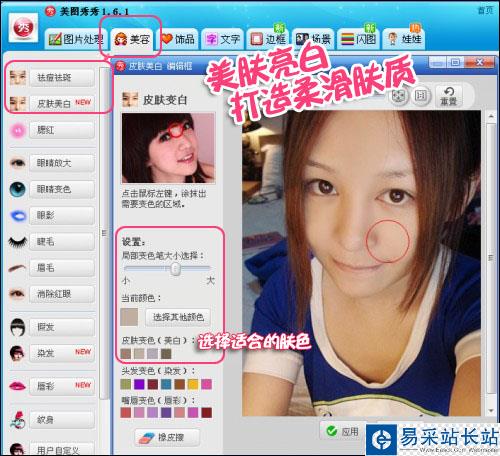Pick the second light beige skin swatch

coord(139,354)
